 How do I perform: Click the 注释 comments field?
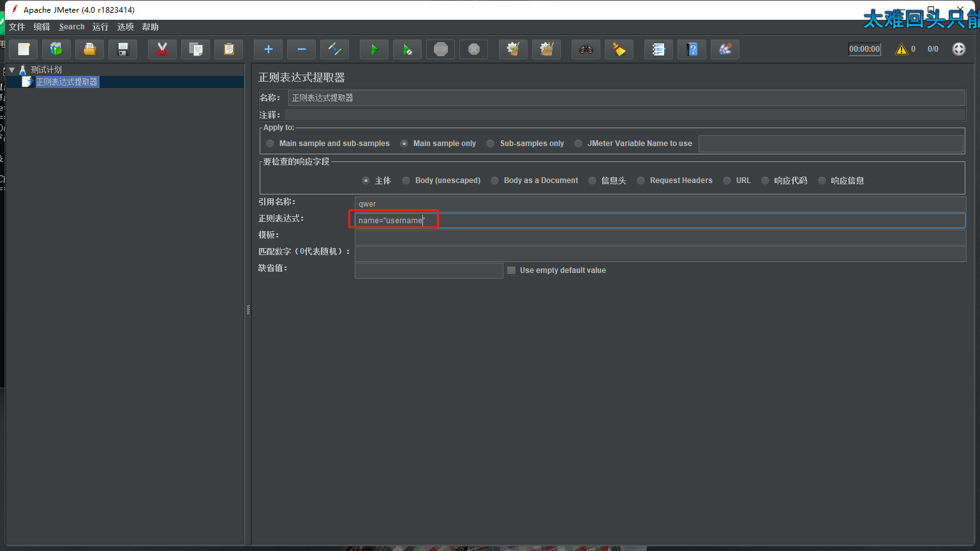coord(625,115)
